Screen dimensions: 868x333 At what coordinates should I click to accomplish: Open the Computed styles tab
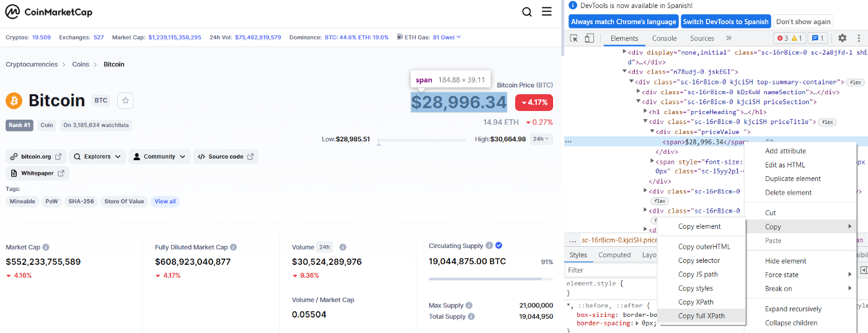(x=614, y=255)
